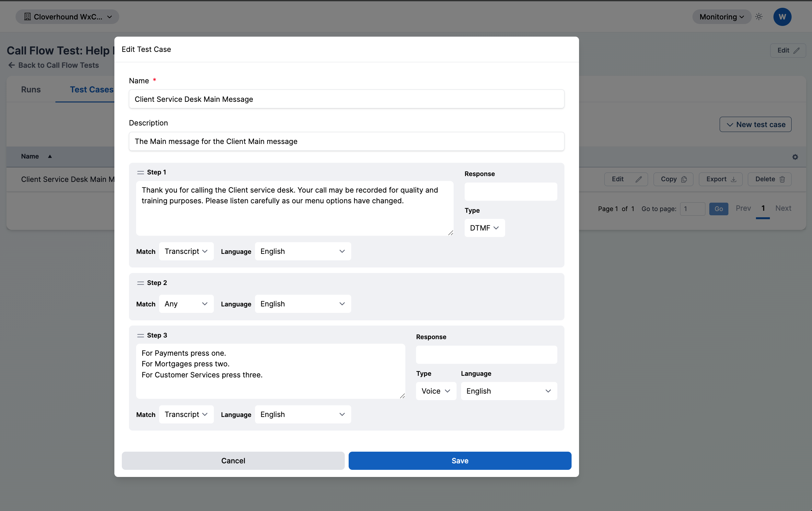Click the Client Service Desk Main row name

pyautogui.click(x=67, y=179)
